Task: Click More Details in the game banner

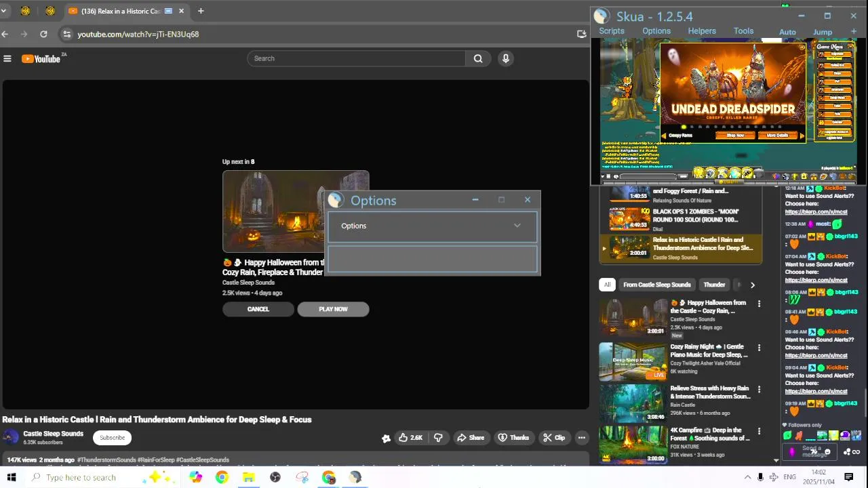Action: 777,136
